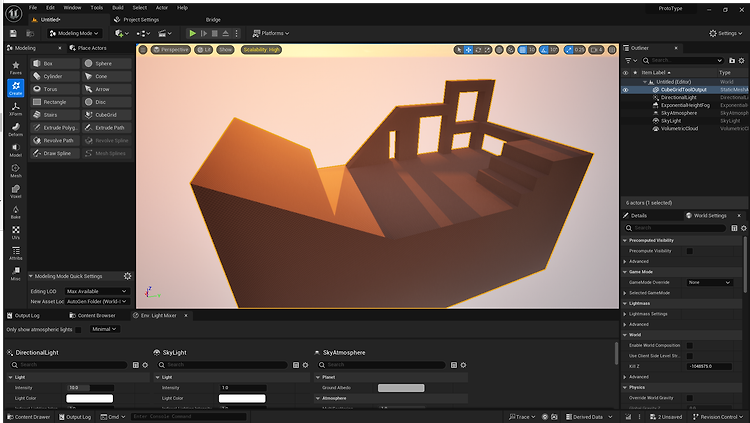Open the Build menu
This screenshot has width=750, height=423.
(x=118, y=8)
